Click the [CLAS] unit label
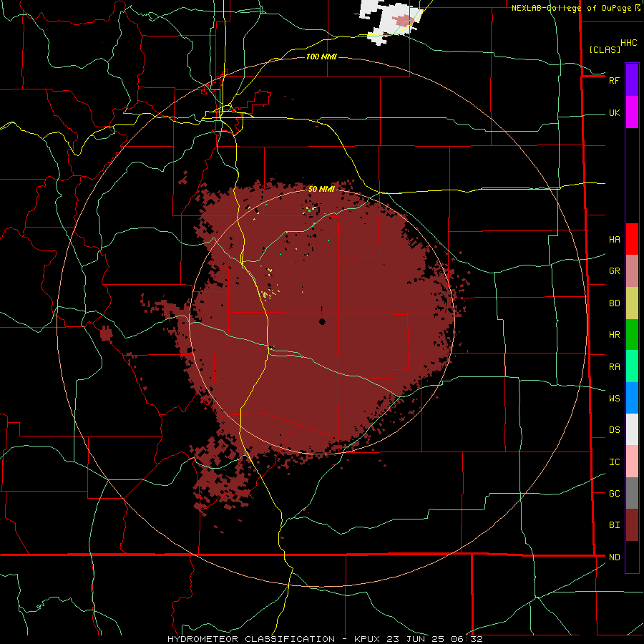Screen dimensions: 644x644 pos(605,49)
